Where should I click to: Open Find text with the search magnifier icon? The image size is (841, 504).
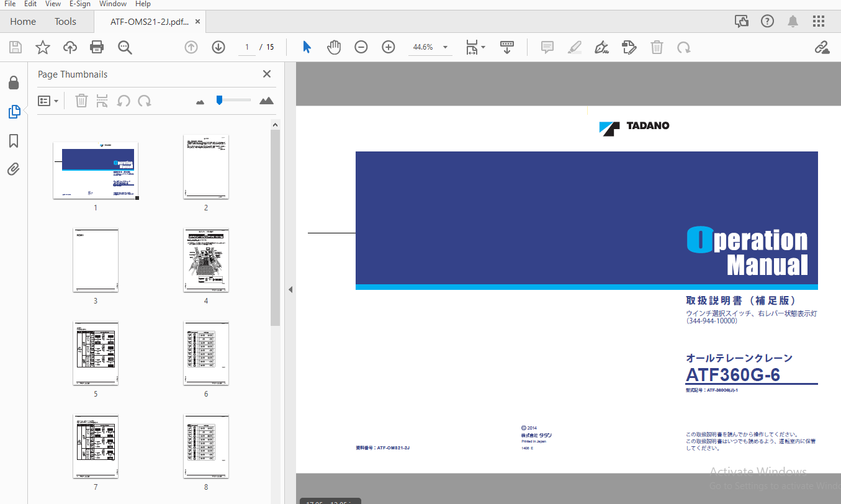pos(125,47)
